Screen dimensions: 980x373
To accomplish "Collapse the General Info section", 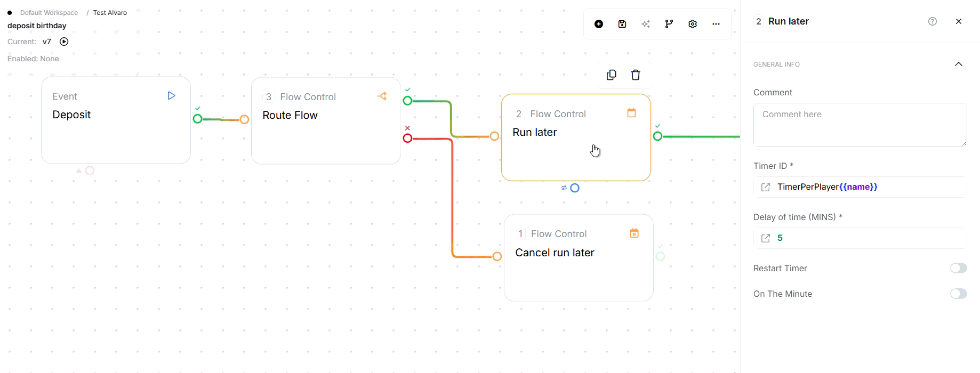I will (x=958, y=64).
